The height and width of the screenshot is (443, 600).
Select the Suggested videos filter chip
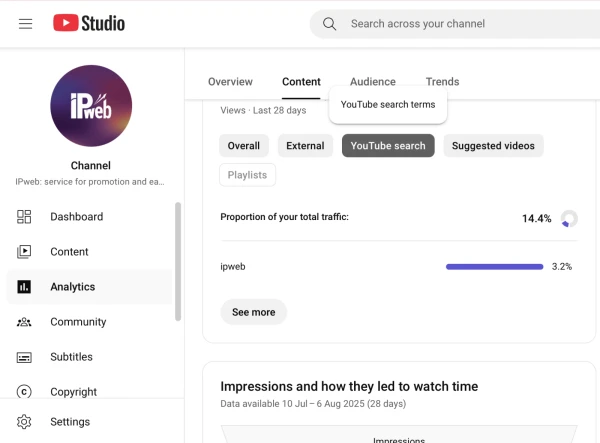coord(493,146)
